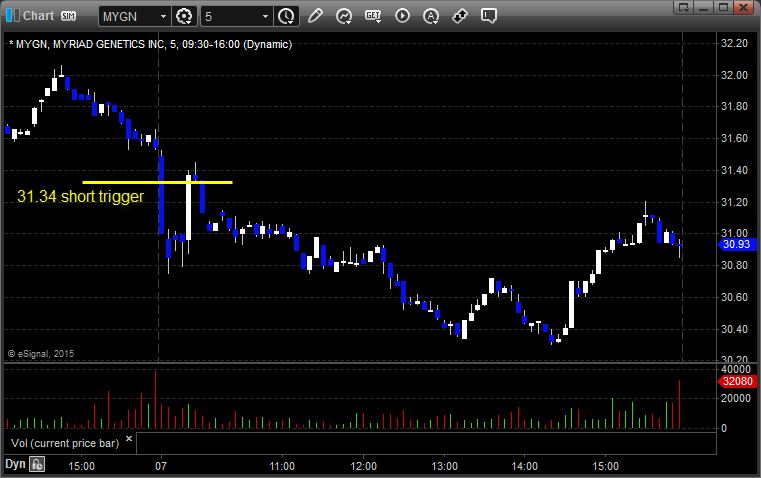Click the trade arrows icon
Screen dimensions: 761x478
tap(460, 16)
